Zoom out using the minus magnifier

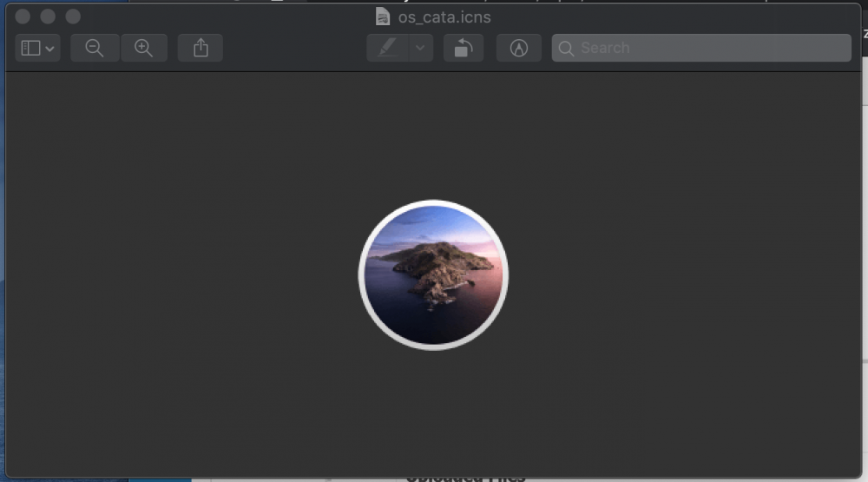click(95, 49)
